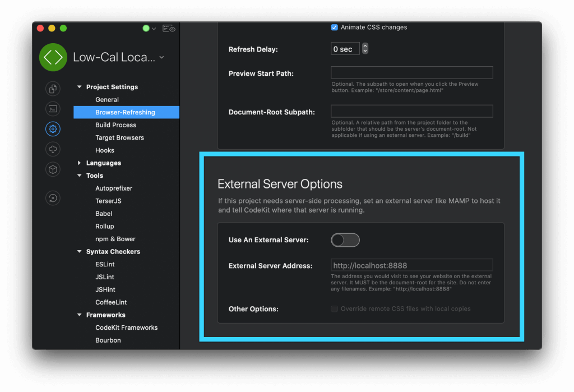The height and width of the screenshot is (392, 574).
Task: Click the Project Settings heading label
Action: [112, 87]
